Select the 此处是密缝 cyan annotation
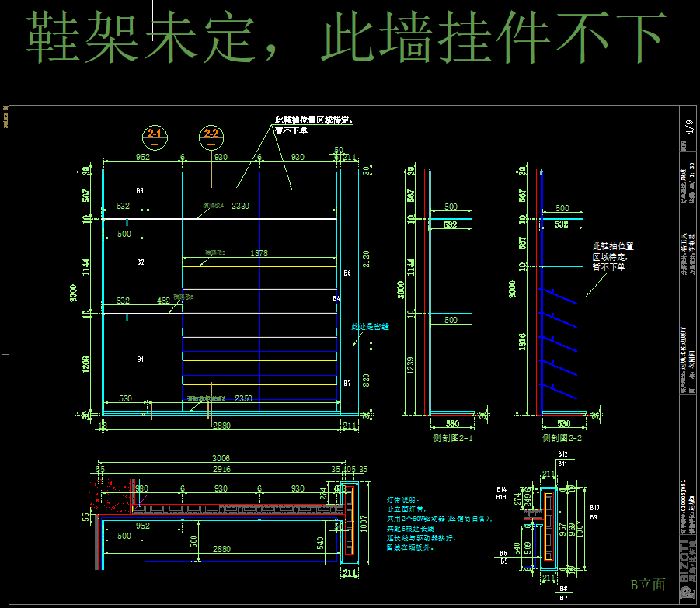 pos(370,327)
